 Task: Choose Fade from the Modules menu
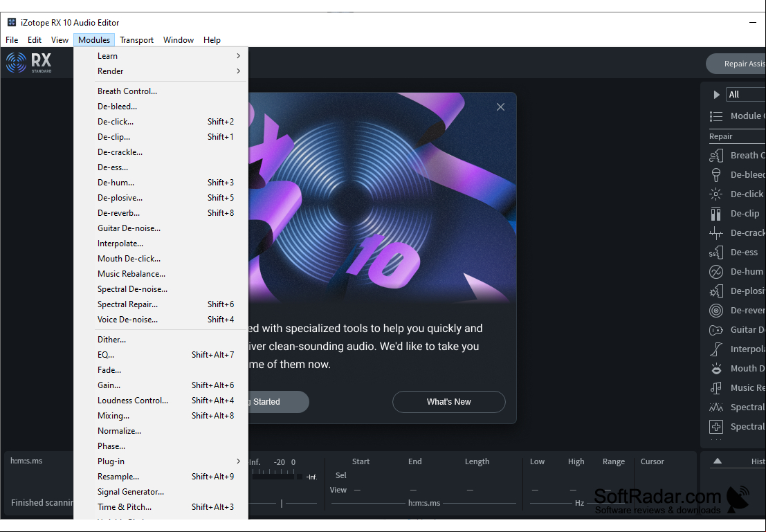point(161,370)
